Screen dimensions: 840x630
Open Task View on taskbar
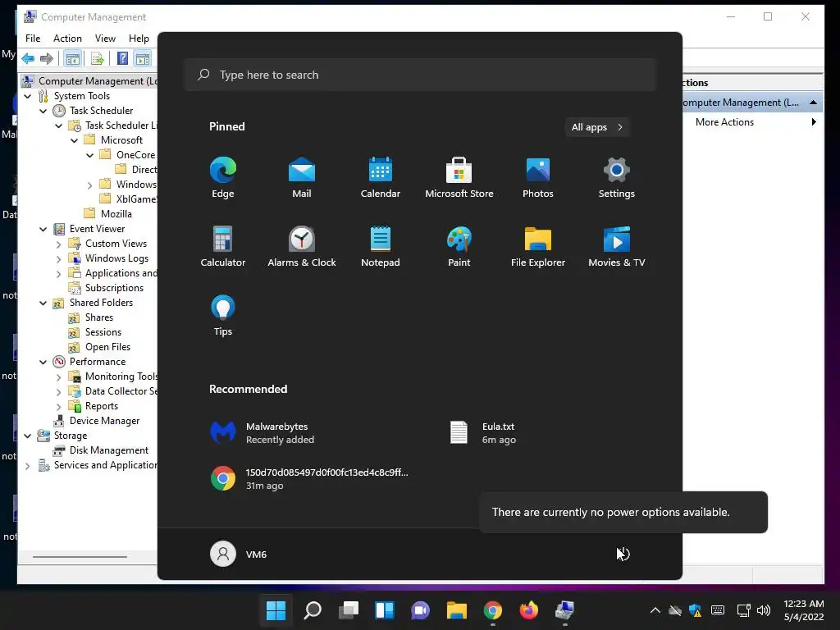click(349, 610)
